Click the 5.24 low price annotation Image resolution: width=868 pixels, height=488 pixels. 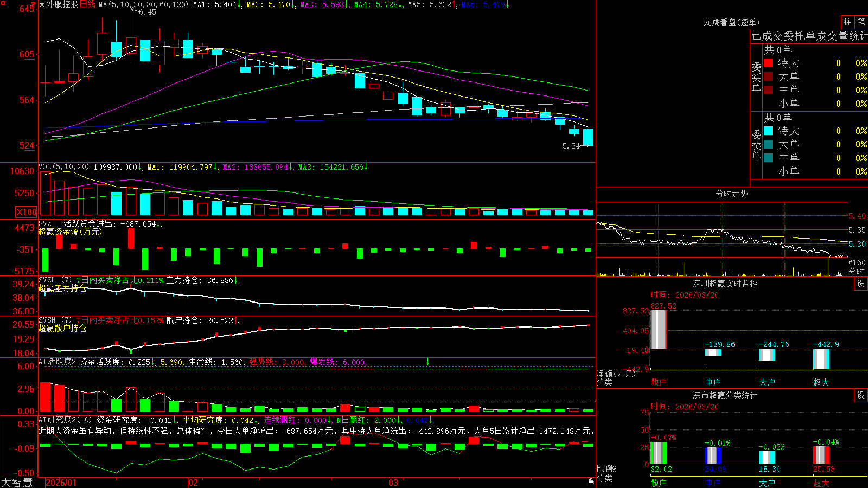[x=571, y=146]
